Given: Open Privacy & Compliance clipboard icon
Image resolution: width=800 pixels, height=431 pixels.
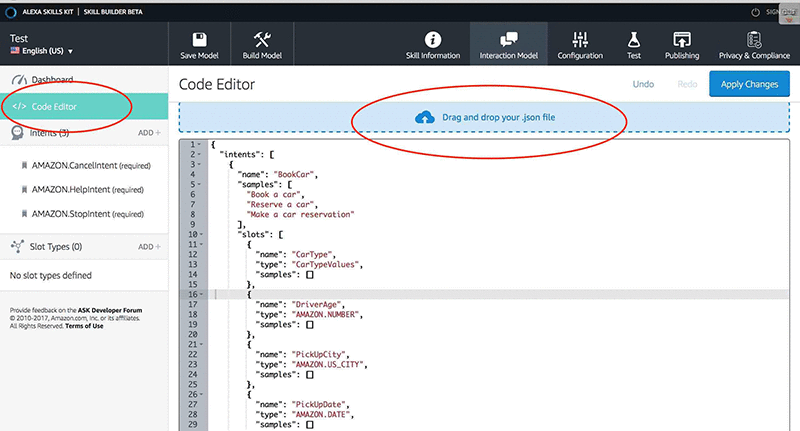Looking at the screenshot, I should (754, 39).
